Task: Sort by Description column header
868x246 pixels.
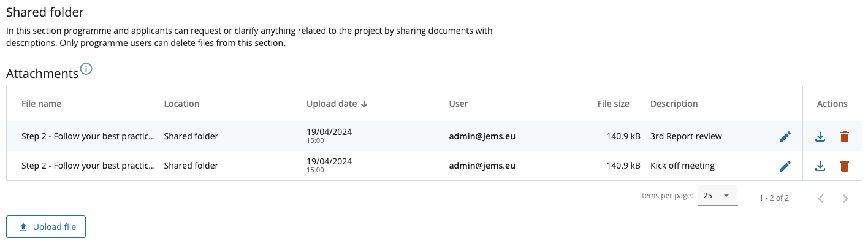Action: click(x=674, y=104)
